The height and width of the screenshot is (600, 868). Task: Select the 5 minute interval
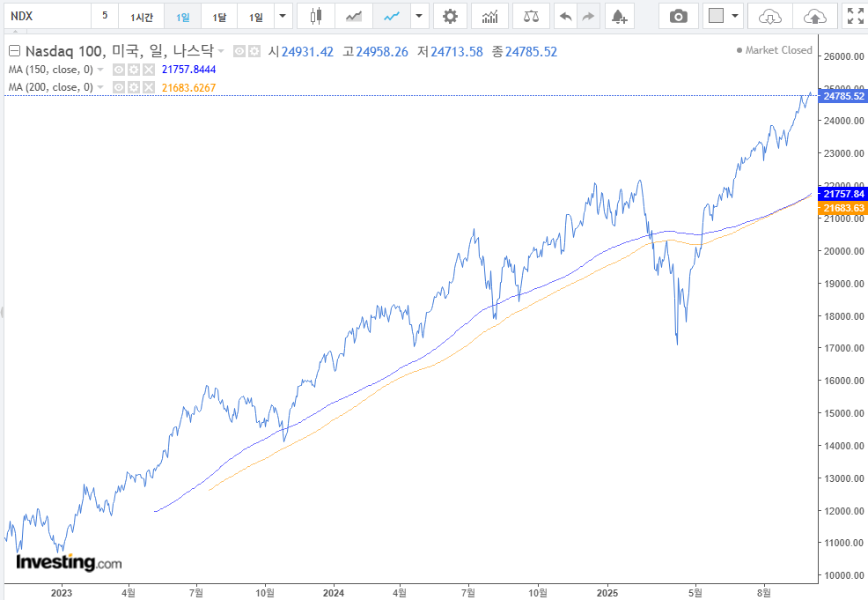(105, 16)
